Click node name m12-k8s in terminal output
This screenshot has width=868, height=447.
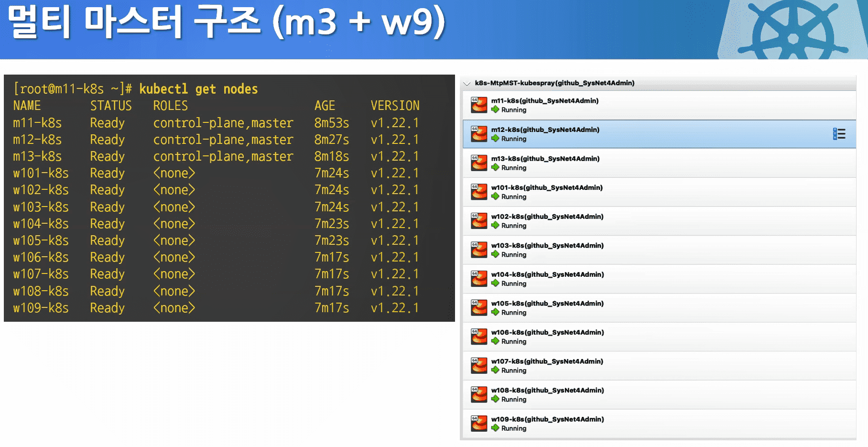tap(37, 140)
